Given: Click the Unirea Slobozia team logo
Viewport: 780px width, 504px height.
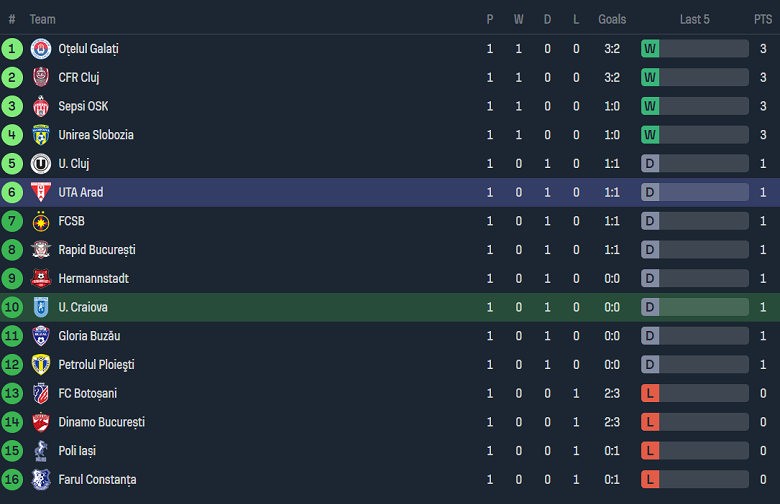Looking at the screenshot, I should pos(41,135).
